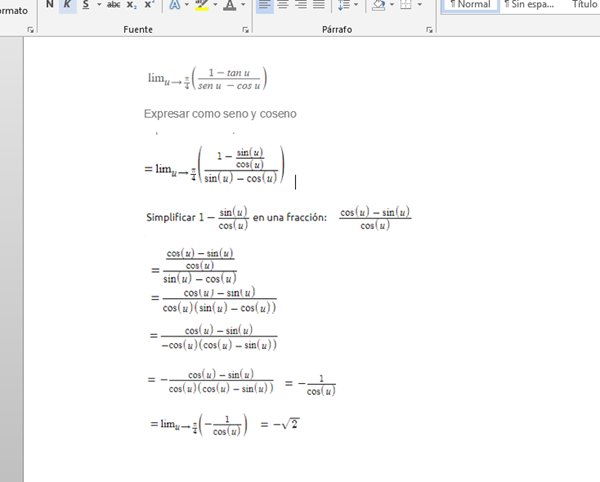Align text to the right
600x482 pixels.
point(301,5)
